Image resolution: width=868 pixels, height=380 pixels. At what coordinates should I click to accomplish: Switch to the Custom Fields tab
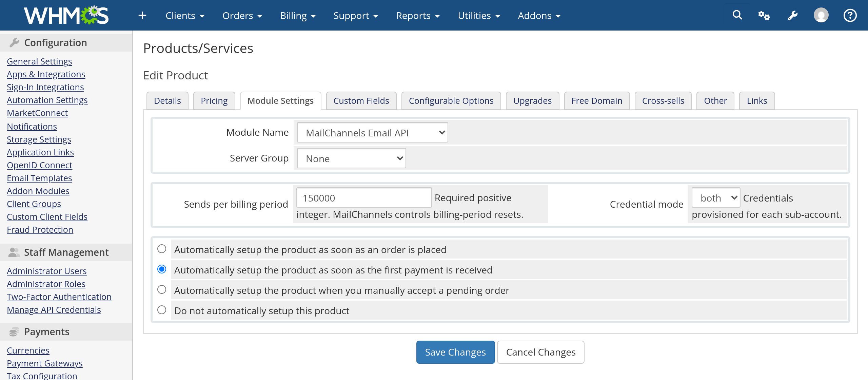click(361, 101)
